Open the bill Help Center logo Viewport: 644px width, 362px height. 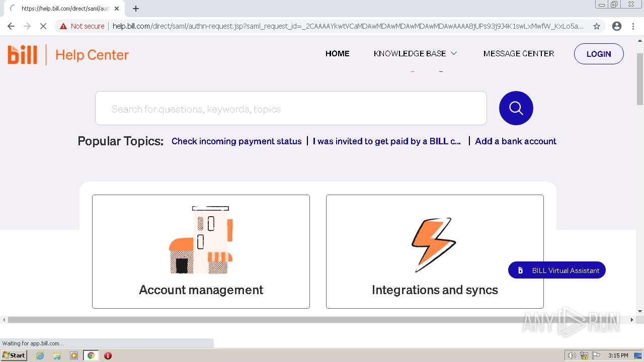coord(68,54)
